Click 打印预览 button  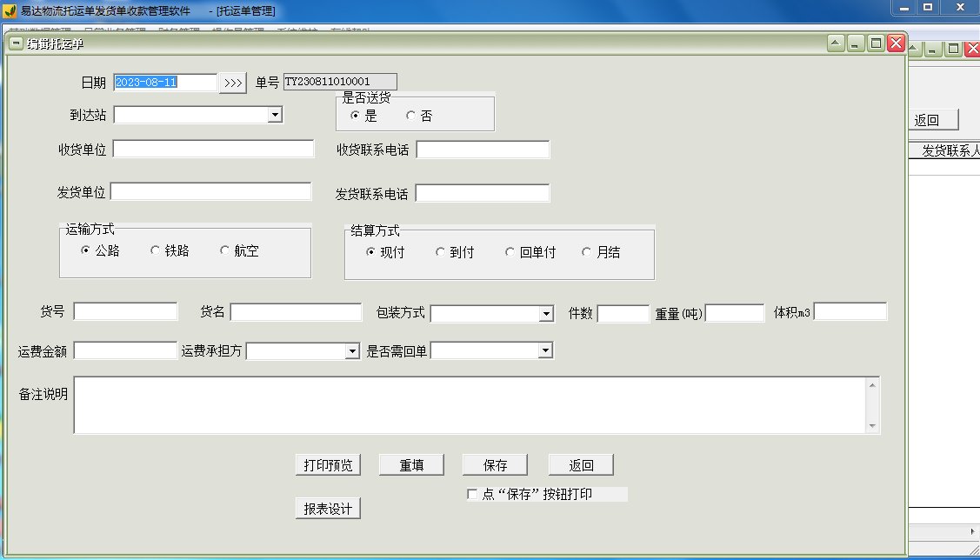tap(328, 465)
